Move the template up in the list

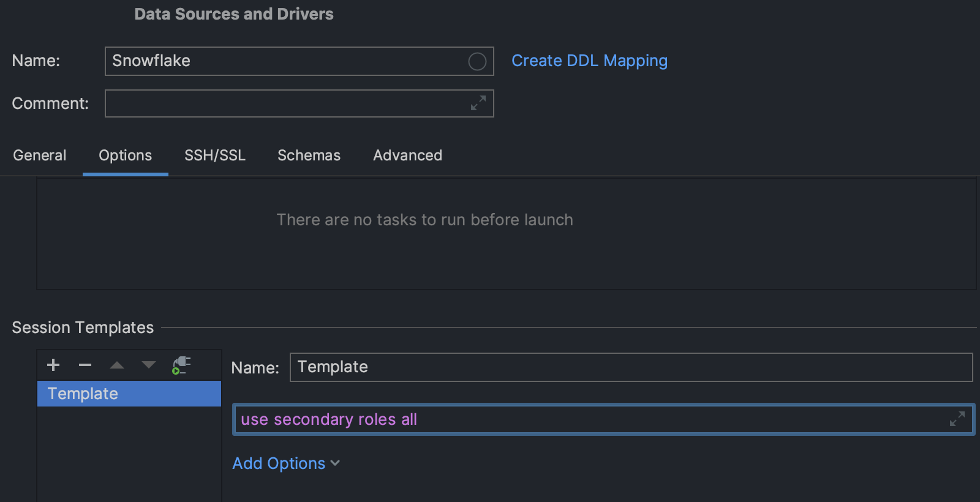117,365
